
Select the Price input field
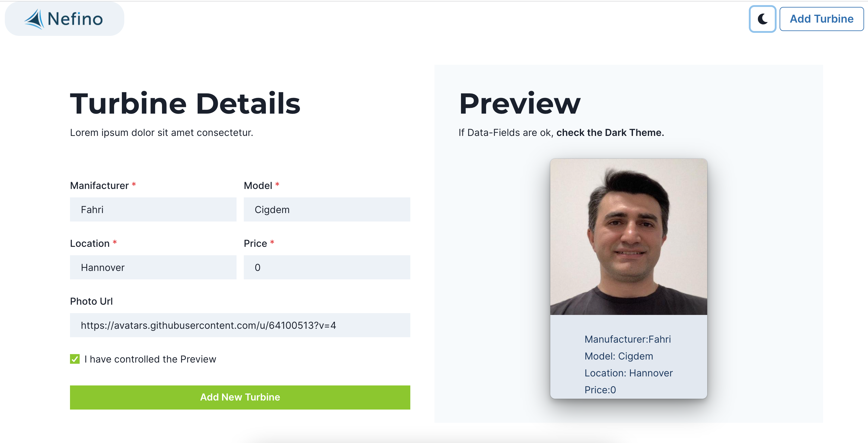point(326,267)
